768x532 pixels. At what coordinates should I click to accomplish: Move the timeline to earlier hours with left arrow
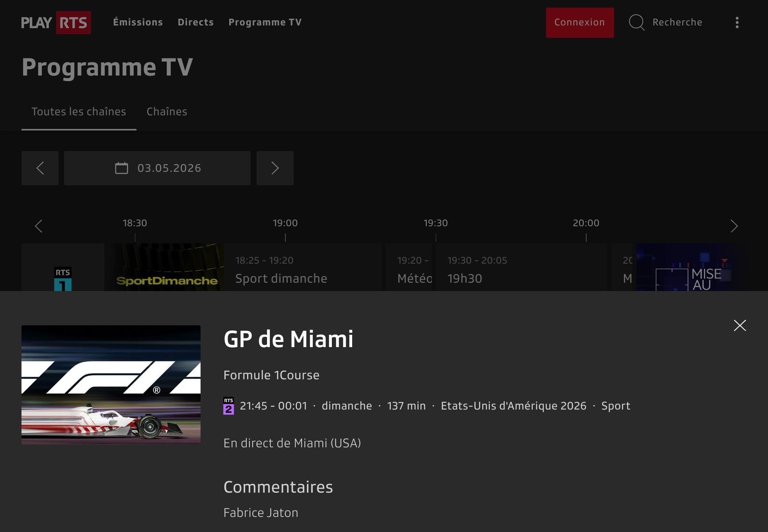point(39,226)
